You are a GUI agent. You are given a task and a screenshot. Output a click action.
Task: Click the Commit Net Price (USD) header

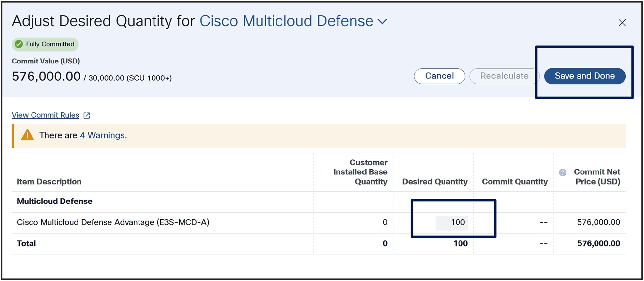pyautogui.click(x=597, y=177)
